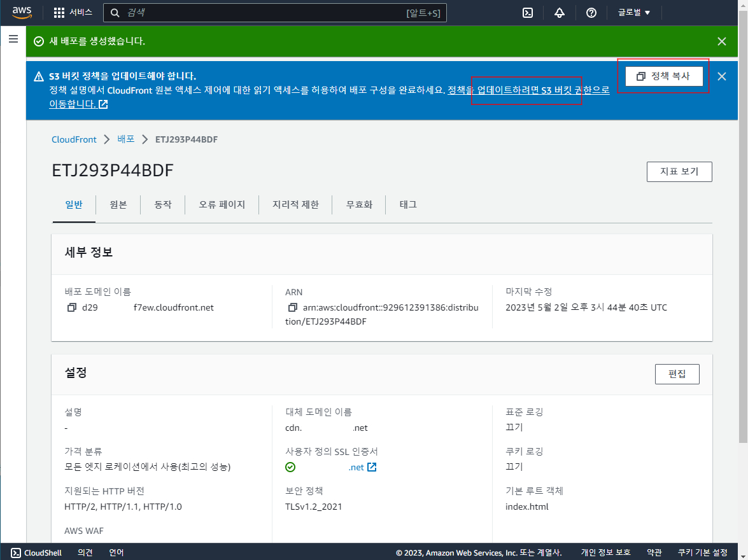The height and width of the screenshot is (560, 748).
Task: Click 의견 in footer
Action: tap(85, 552)
